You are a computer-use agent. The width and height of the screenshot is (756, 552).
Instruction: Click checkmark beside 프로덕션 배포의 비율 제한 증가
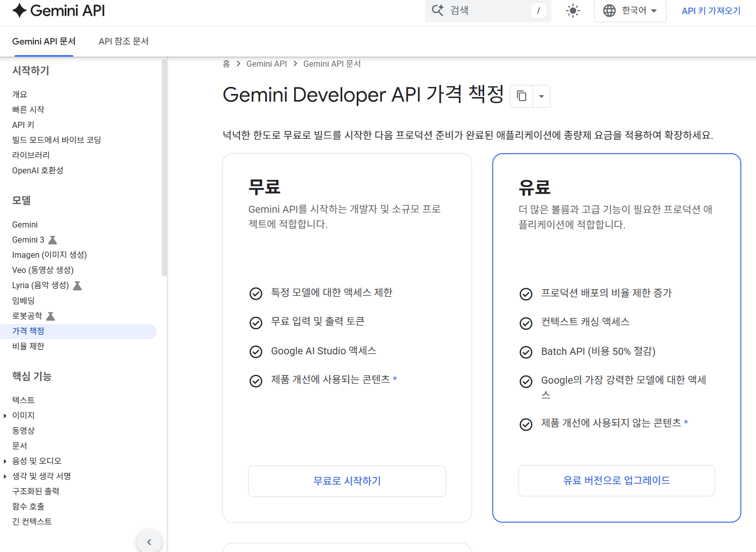(x=526, y=294)
